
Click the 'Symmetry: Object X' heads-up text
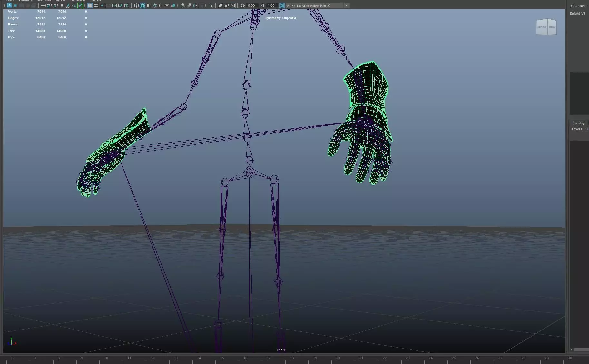click(280, 18)
